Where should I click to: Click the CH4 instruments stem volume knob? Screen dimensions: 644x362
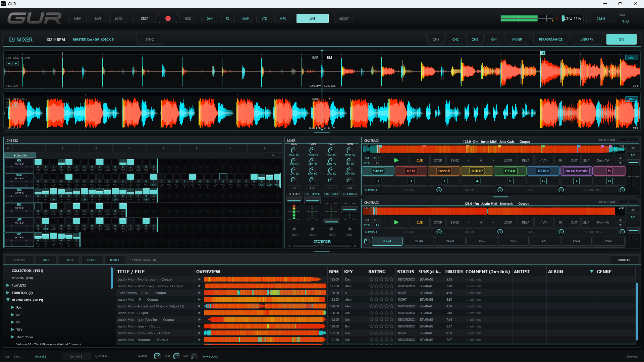pyautogui.click(x=622, y=232)
